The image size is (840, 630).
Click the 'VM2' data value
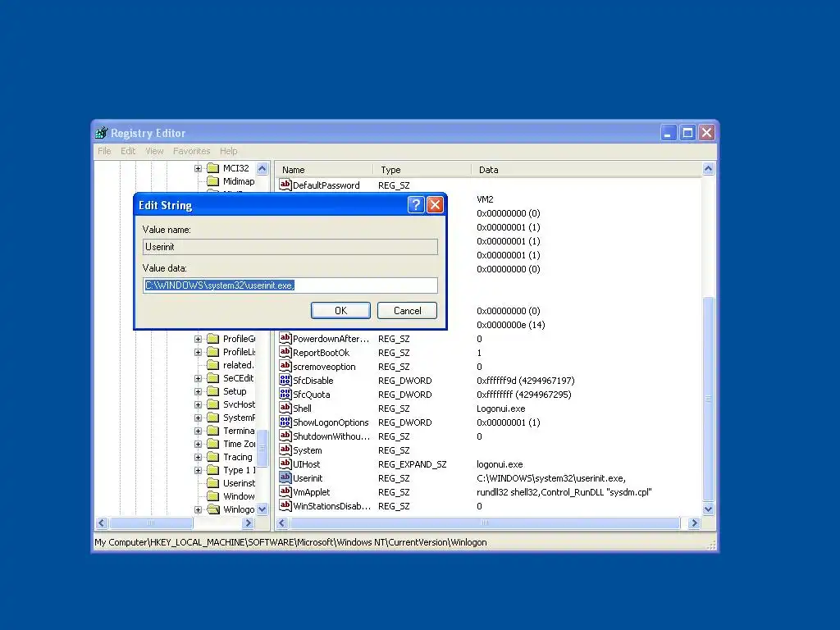pos(485,199)
